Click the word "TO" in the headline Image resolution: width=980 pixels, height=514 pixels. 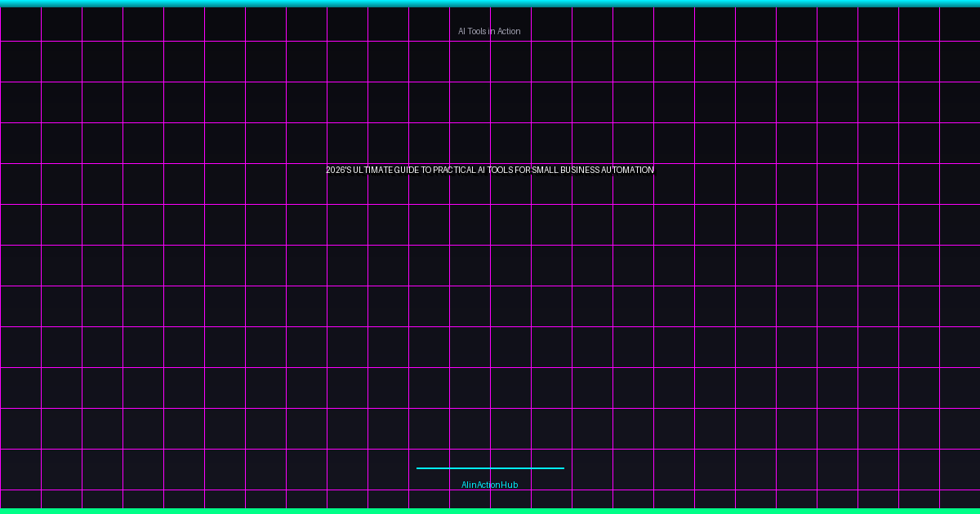point(426,171)
